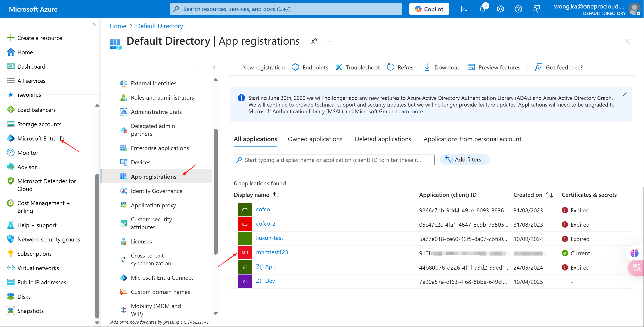Sort by Created on column
Screen dimensions: 644x327
[x=533, y=195]
